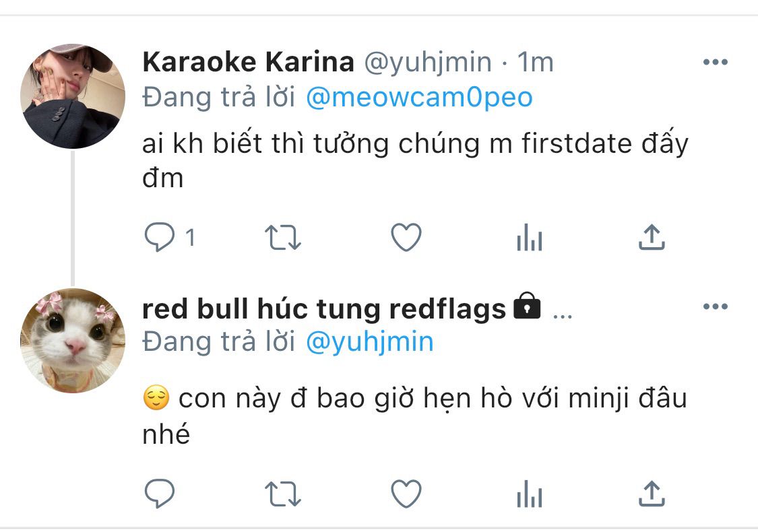Reply to Karaoke Karina's tweet

pyautogui.click(x=160, y=237)
